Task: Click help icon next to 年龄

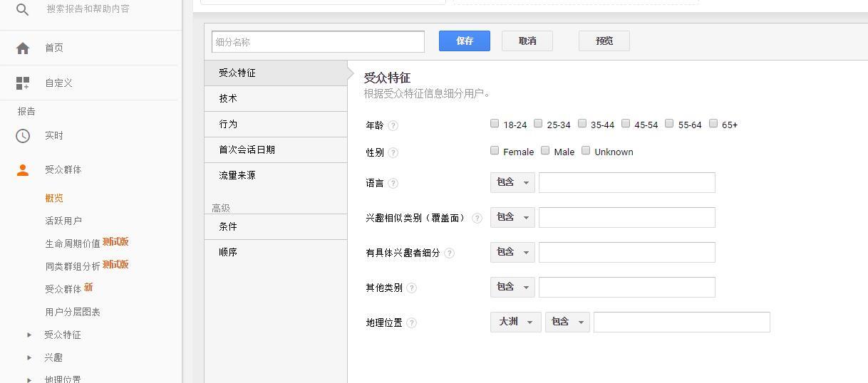Action: pyautogui.click(x=393, y=125)
